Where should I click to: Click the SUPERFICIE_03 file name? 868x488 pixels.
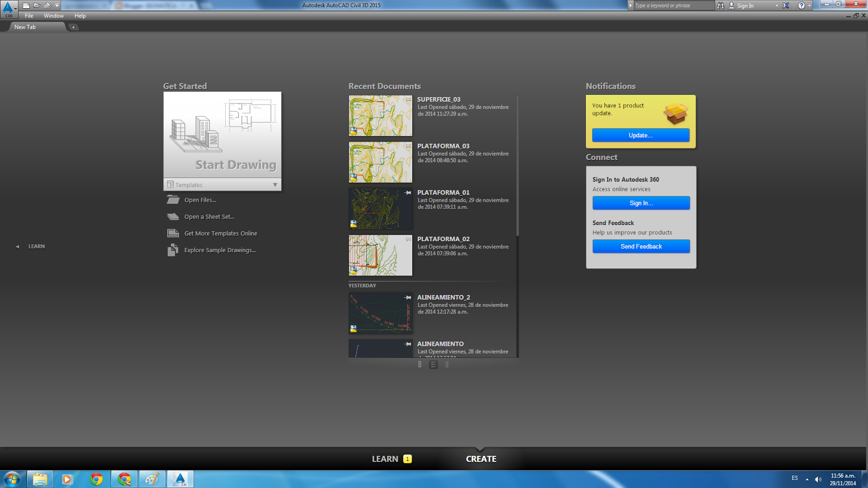[x=439, y=100]
